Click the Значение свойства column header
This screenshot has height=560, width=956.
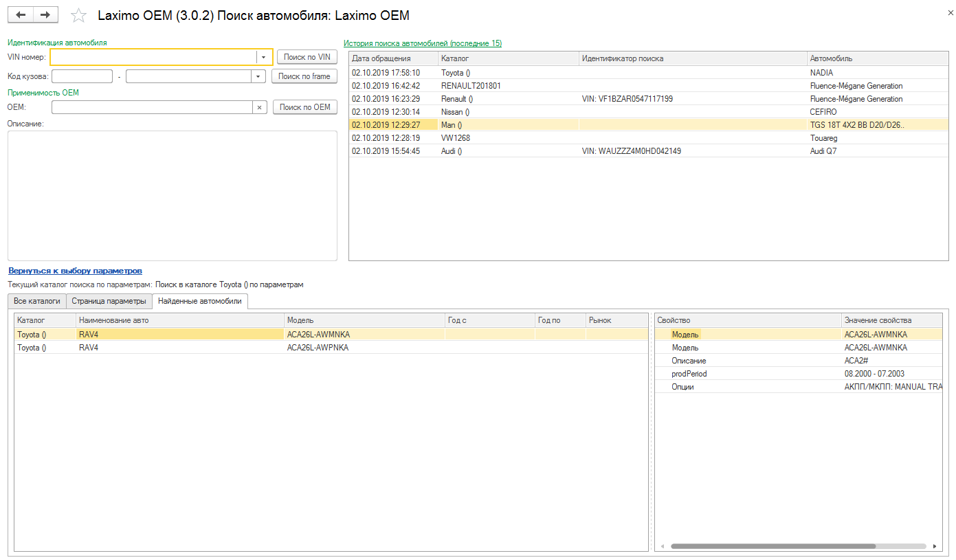point(892,320)
